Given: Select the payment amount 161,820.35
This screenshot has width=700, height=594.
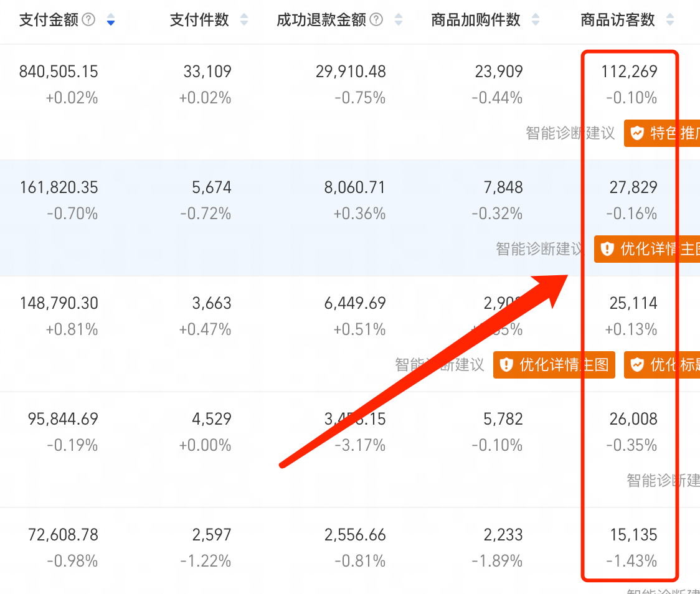Looking at the screenshot, I should point(59,187).
